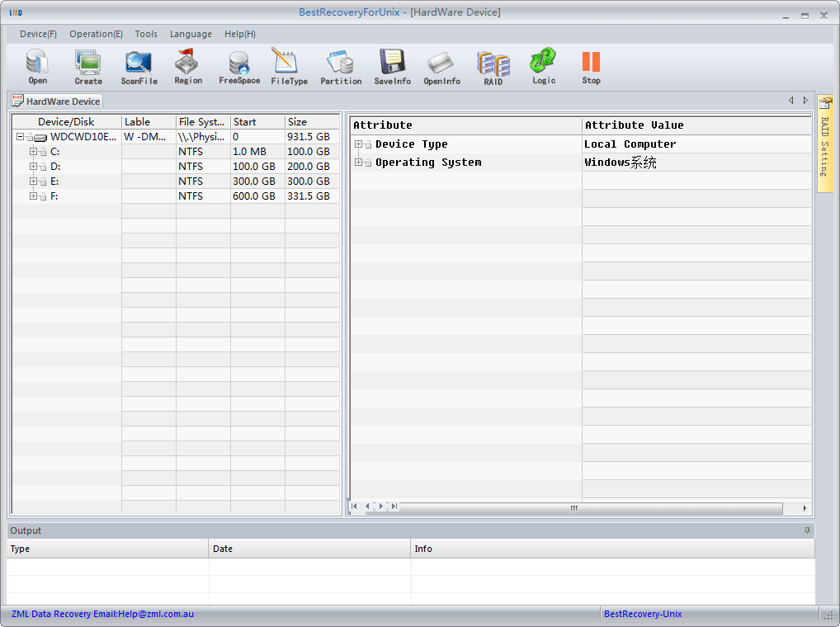
Task: Click the Open device toolbar icon
Action: [x=38, y=64]
